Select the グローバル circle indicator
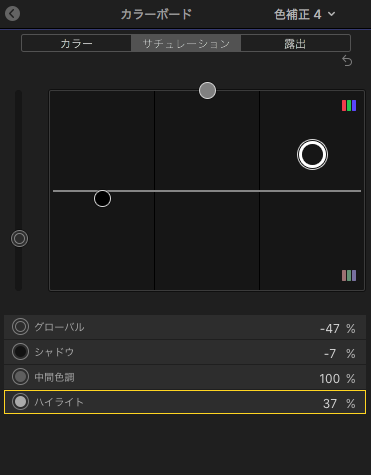The image size is (371, 475). click(20, 327)
